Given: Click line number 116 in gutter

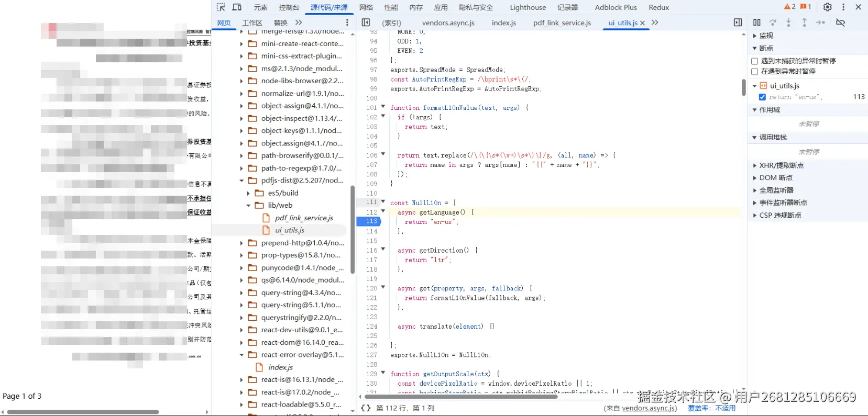Looking at the screenshot, I should point(371,251).
